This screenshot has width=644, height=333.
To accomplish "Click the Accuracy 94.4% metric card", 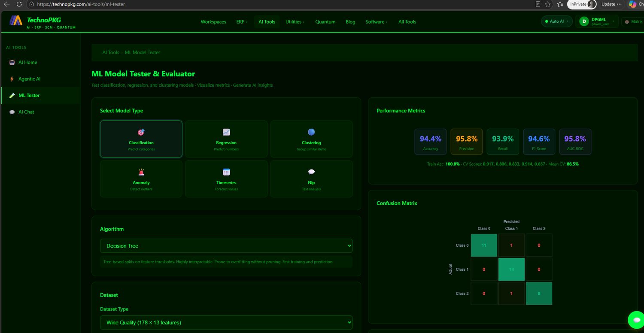I will coord(431,142).
